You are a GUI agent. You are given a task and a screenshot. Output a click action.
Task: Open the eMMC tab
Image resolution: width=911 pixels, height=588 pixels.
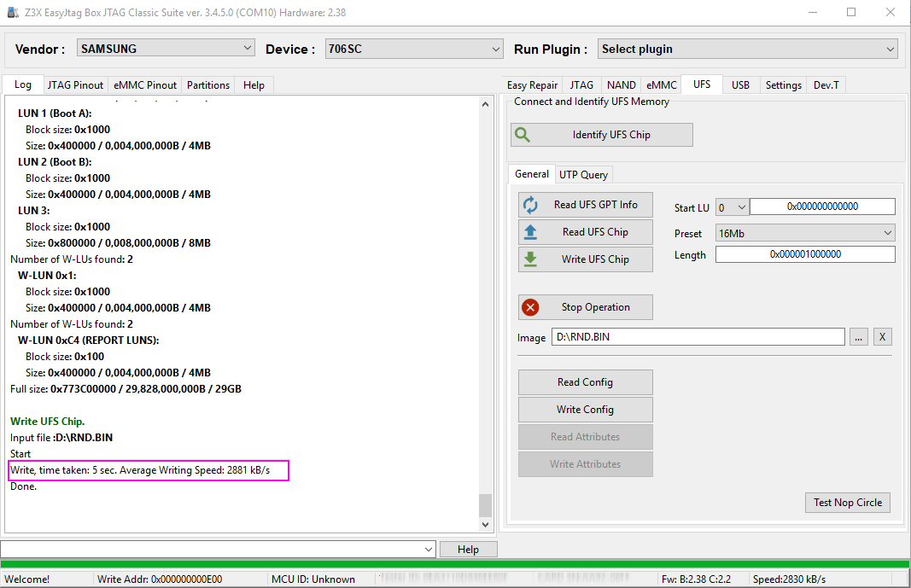661,85
